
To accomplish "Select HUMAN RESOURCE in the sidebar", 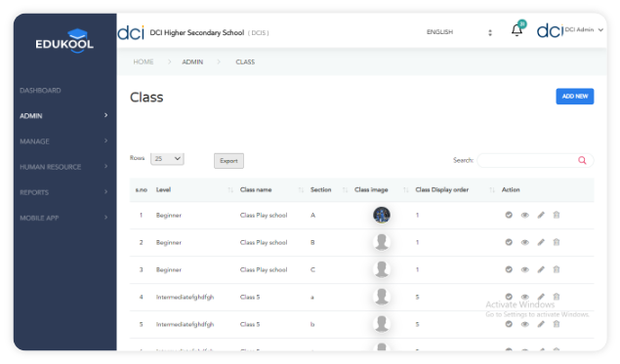I will click(x=50, y=167).
